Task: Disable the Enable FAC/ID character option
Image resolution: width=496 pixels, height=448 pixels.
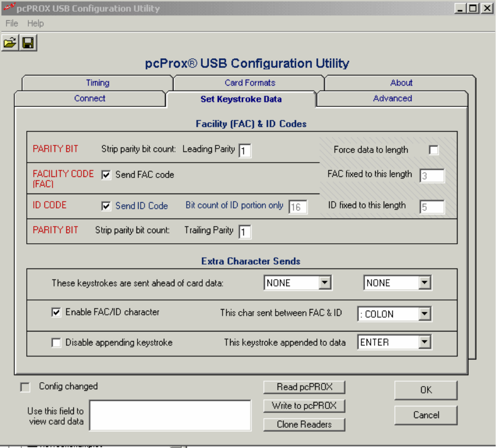Action: (56, 312)
